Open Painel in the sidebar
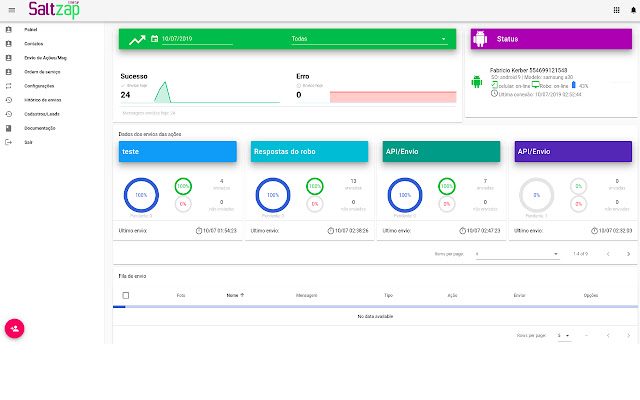 (x=31, y=29)
